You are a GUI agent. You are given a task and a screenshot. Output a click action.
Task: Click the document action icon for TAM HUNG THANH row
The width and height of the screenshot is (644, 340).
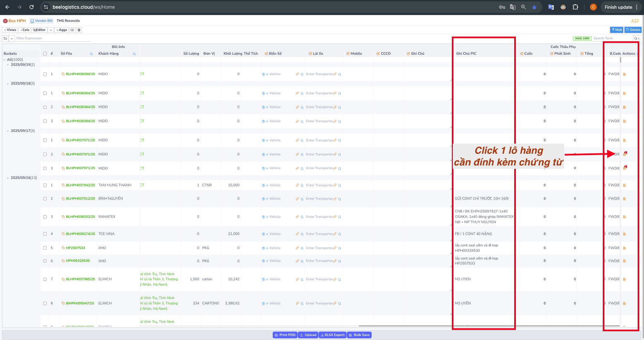click(x=624, y=186)
